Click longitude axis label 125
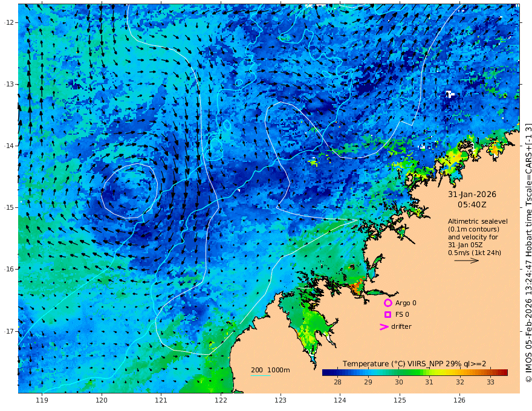The height and width of the screenshot is (411, 532). [x=400, y=401]
